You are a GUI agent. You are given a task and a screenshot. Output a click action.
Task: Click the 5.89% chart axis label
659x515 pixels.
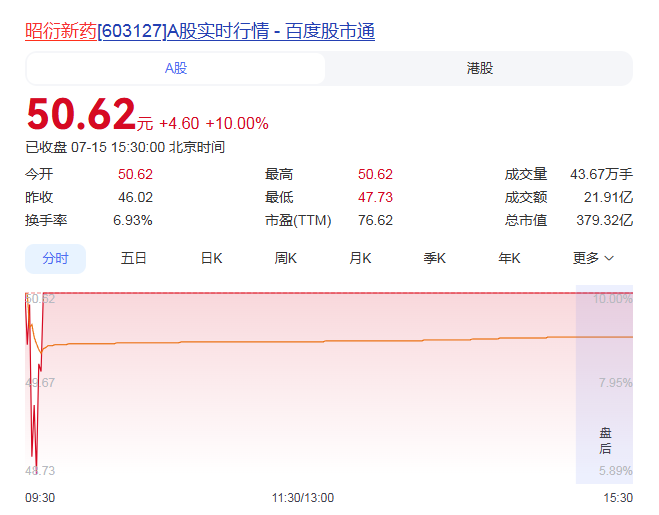615,471
